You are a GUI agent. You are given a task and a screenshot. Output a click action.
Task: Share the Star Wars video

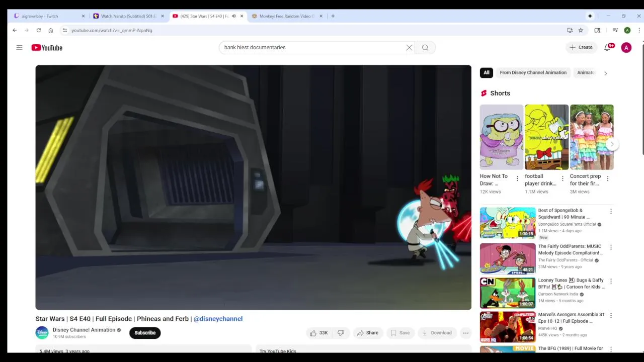click(367, 333)
